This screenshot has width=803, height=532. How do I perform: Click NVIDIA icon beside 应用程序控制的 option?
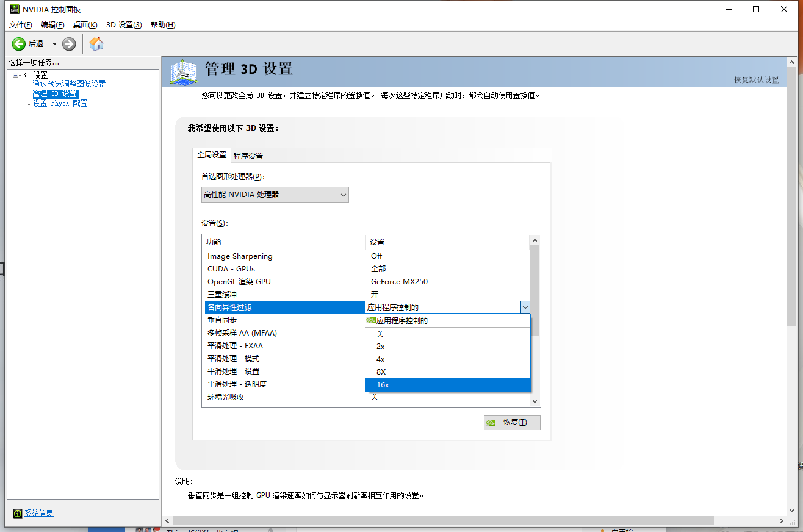tap(370, 320)
